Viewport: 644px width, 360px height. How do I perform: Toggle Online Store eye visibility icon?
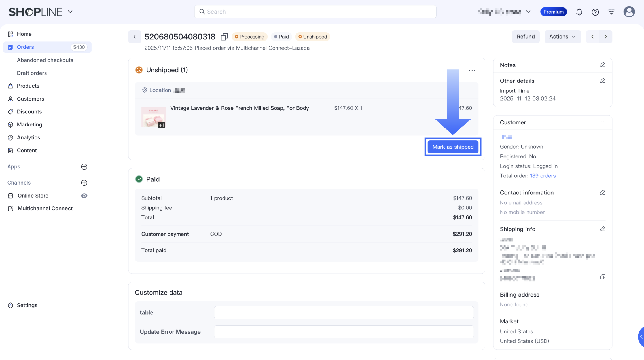84,196
